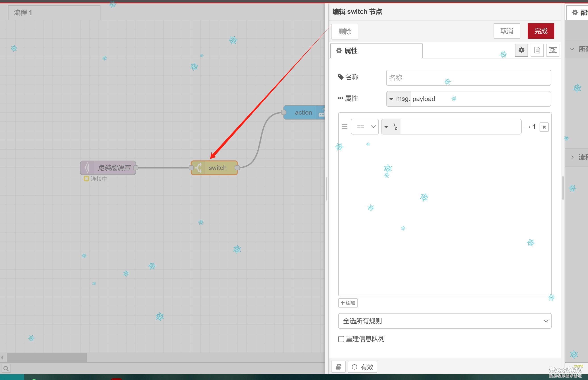Toggle the 有效 enabled state button
The height and width of the screenshot is (380, 588).
pos(362,367)
